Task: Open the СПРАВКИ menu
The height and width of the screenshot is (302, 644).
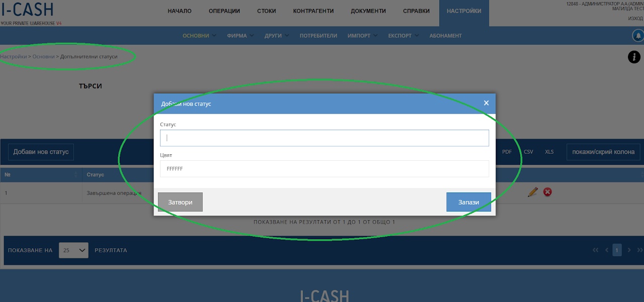Action: pos(416,11)
